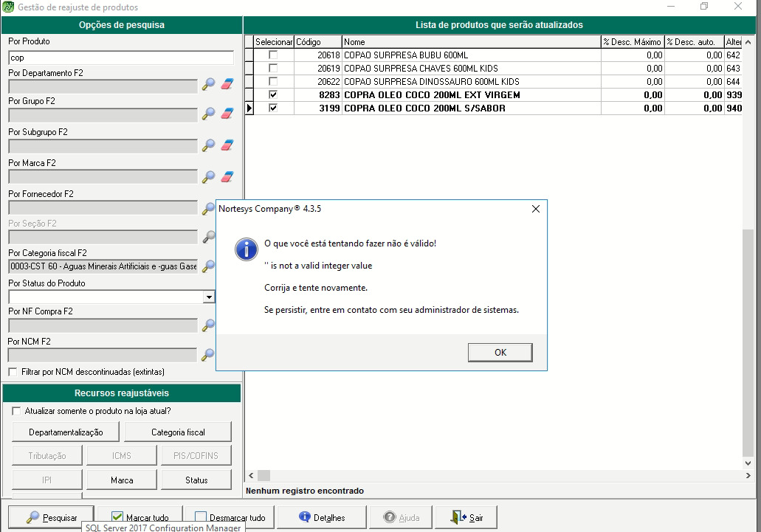Screen dimensions: 761x532
Task: Click the Código column header
Action: (317, 42)
